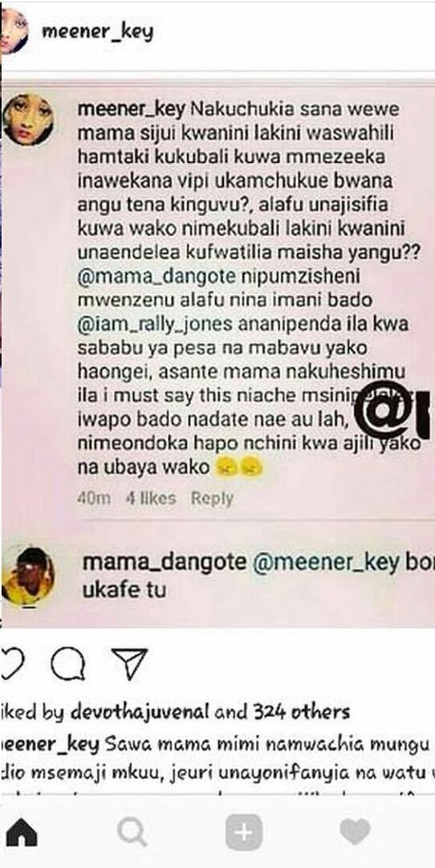The height and width of the screenshot is (868, 435).
Task: View the 324 others who liked
Action: click(302, 711)
